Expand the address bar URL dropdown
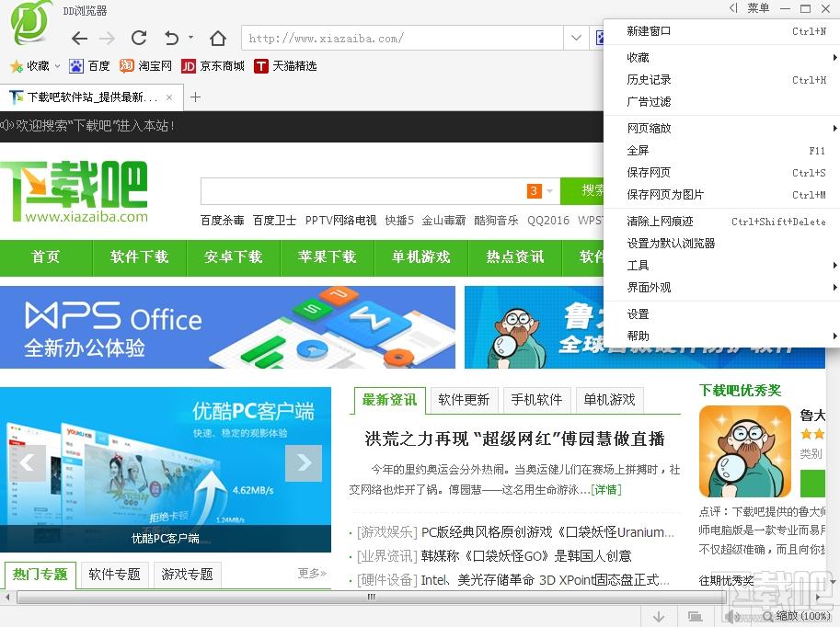 (576, 38)
